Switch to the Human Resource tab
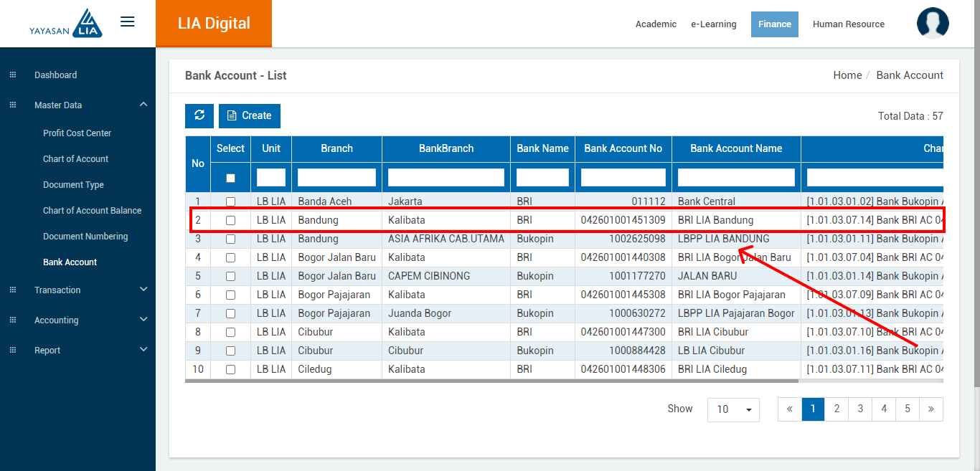This screenshot has width=980, height=471. [x=848, y=24]
